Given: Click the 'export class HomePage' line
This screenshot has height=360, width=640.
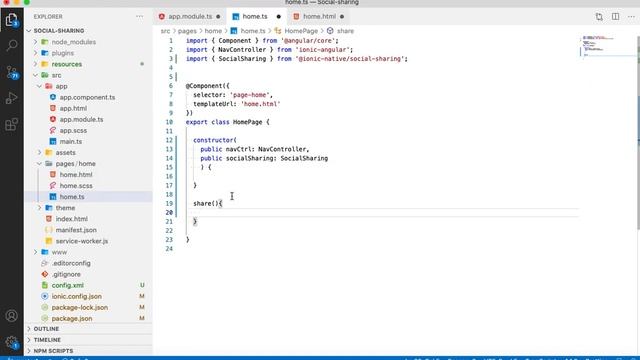Looking at the screenshot, I should 227,122.
